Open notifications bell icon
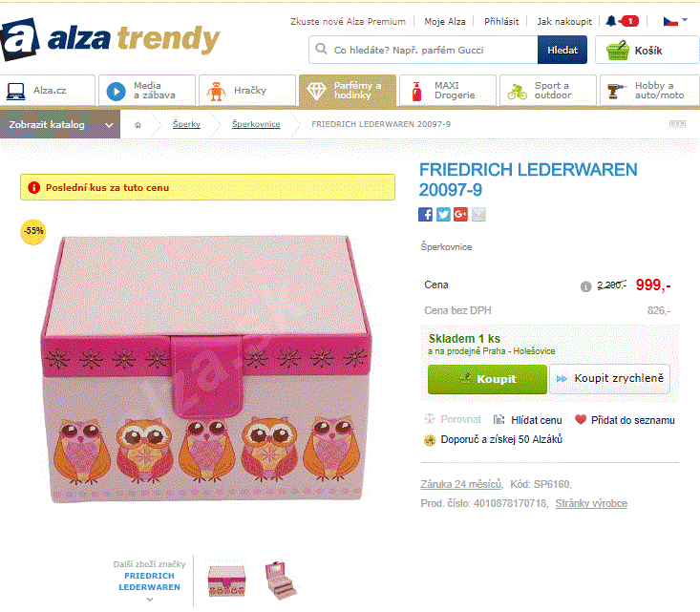700x612 pixels. 611,21
